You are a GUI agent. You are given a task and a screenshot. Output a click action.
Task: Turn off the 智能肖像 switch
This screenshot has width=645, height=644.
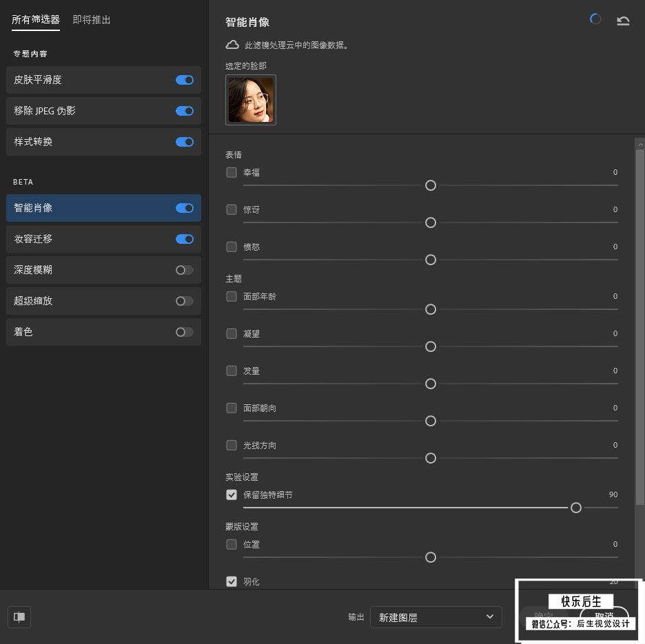[x=185, y=208]
